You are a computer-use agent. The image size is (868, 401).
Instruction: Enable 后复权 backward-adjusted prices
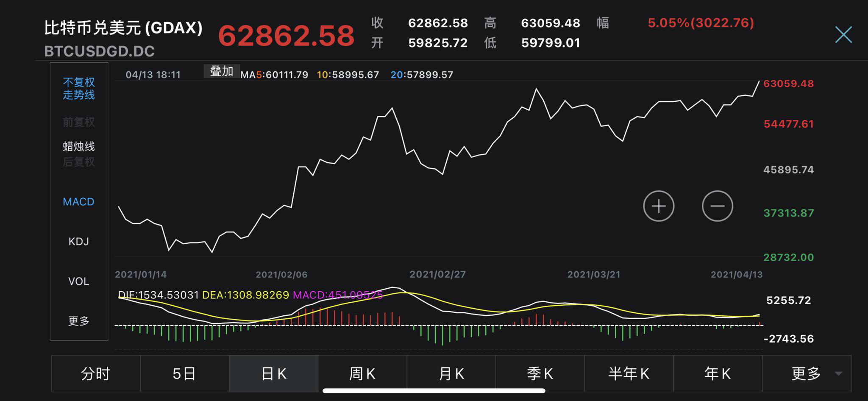pyautogui.click(x=78, y=162)
